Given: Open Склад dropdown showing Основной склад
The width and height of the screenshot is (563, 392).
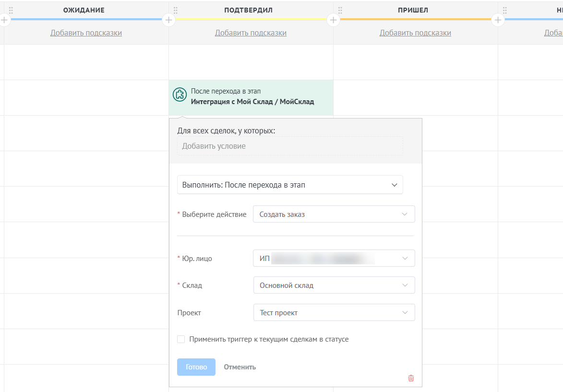Looking at the screenshot, I should coord(334,285).
